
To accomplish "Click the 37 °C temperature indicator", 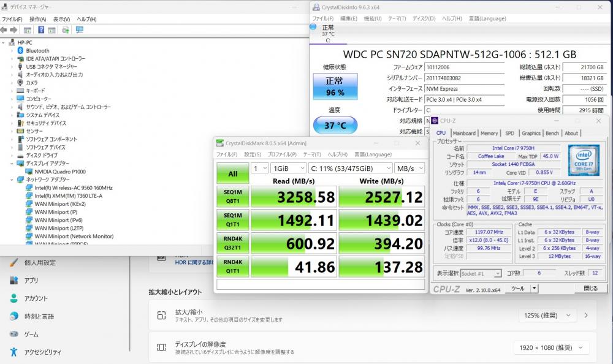I will click(335, 125).
